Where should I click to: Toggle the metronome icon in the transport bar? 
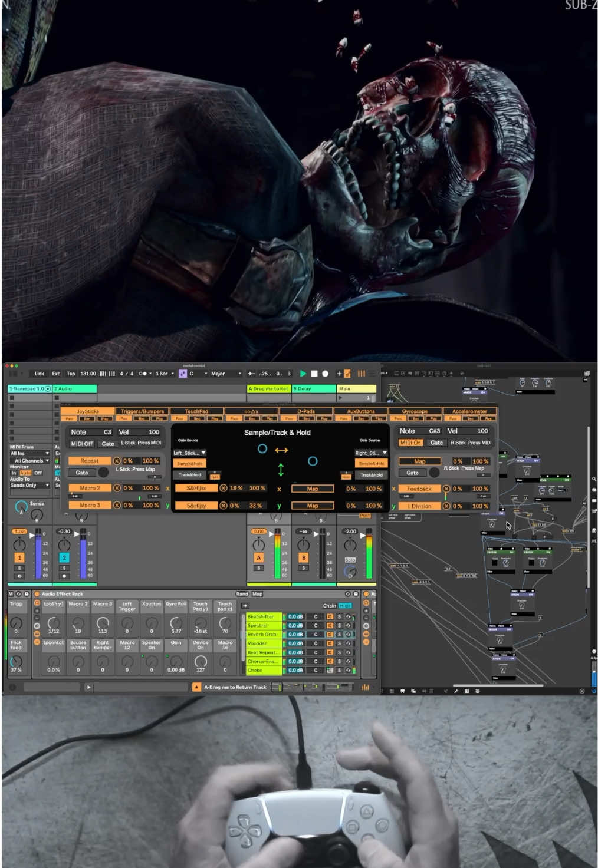142,374
